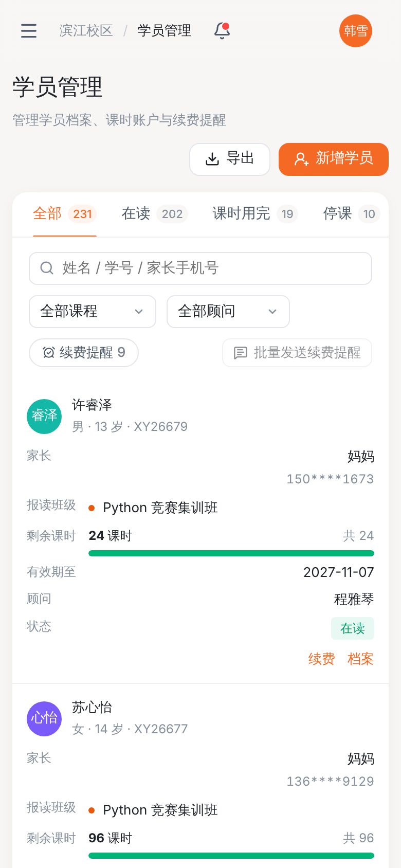Click the 在读 status badge
This screenshot has height=868, width=401.
[353, 628]
